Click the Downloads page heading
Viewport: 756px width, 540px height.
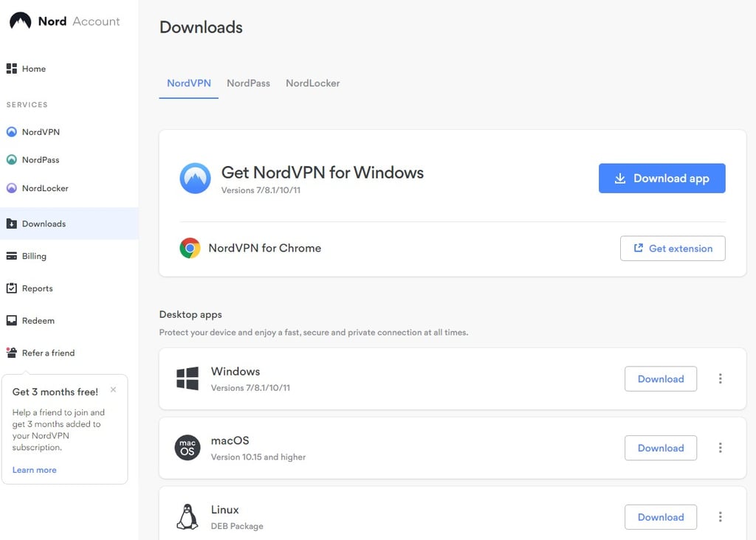[201, 27]
